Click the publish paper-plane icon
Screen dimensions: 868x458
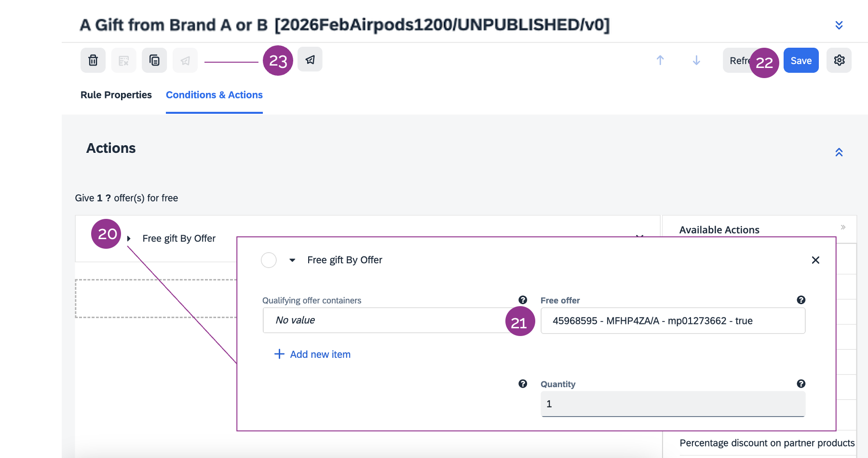point(310,60)
